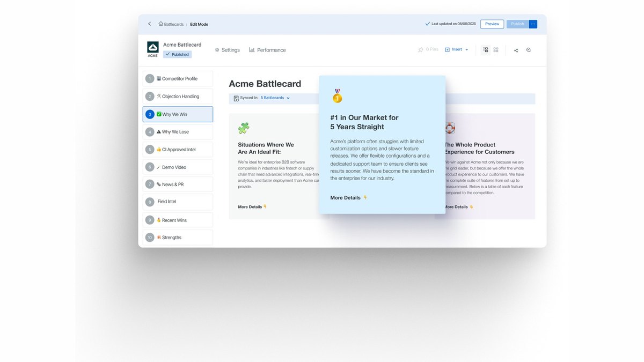Click the ACME company logo
Image resolution: width=644 pixels, height=362 pixels.
[153, 49]
